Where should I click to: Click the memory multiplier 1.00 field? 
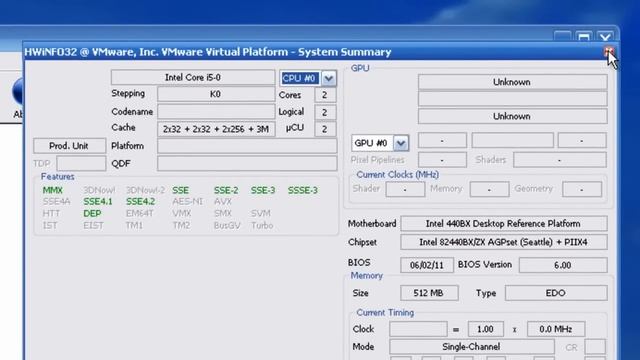[485, 329]
